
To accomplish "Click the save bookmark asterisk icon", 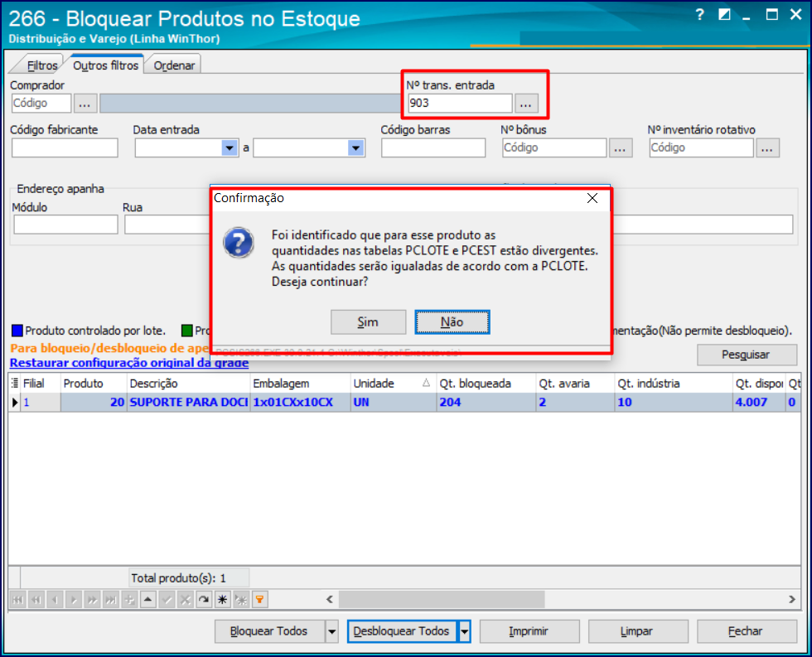I will pos(223,600).
